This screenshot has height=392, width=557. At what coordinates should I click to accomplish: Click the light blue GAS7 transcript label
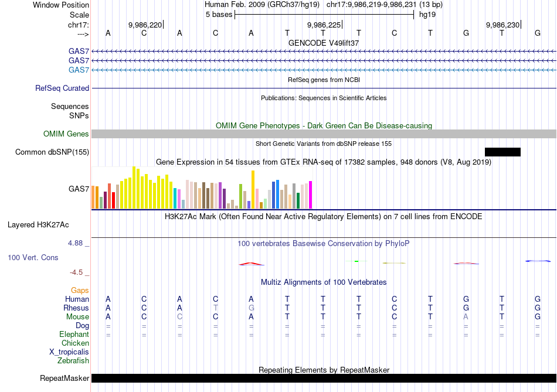click(79, 70)
